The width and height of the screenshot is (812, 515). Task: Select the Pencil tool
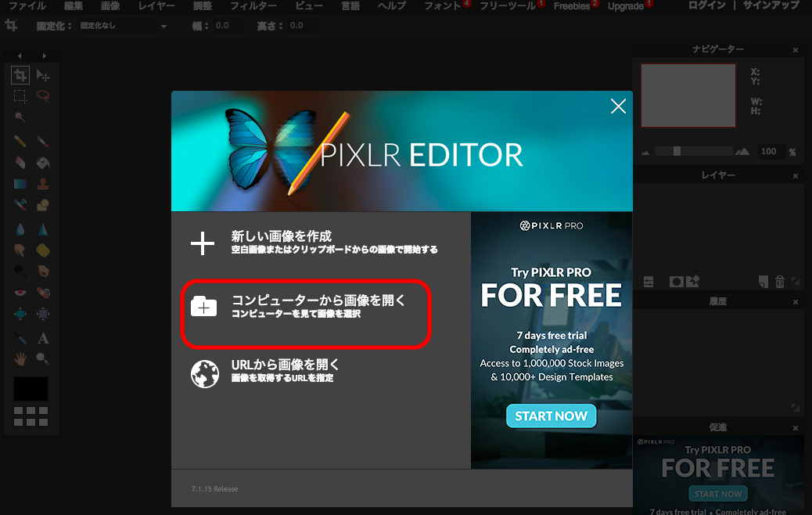point(20,142)
